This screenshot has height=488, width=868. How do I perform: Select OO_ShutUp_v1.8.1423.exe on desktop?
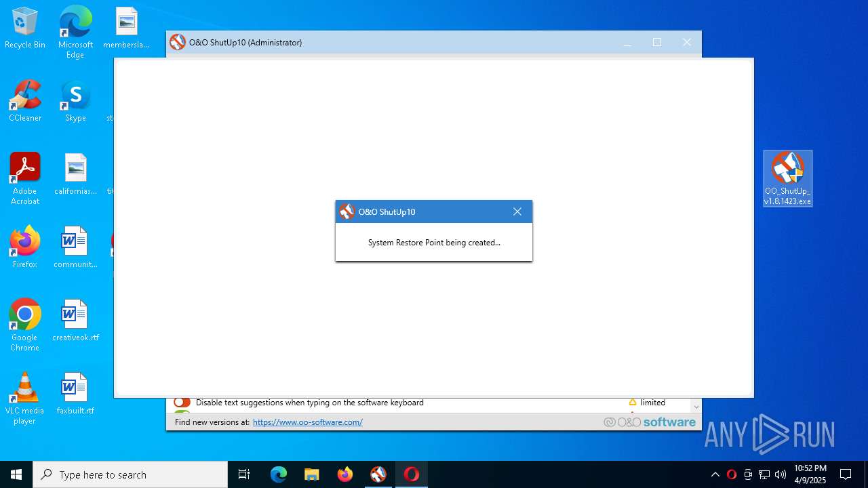click(787, 178)
